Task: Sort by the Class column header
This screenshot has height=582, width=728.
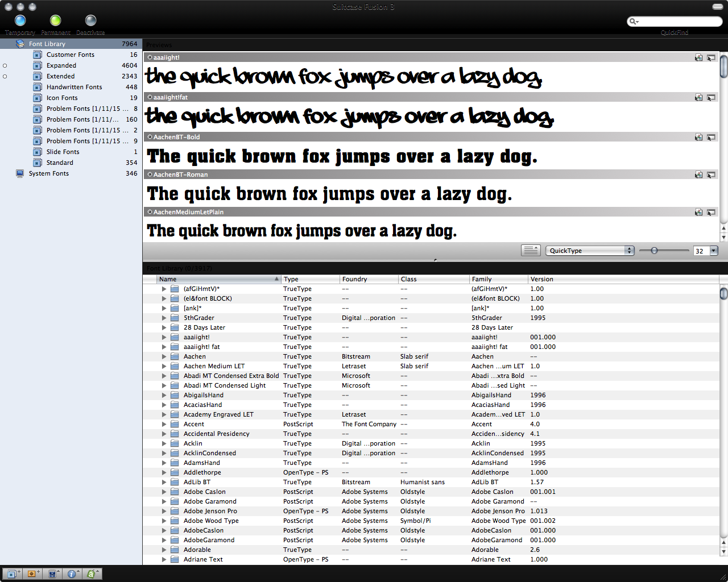Action: tap(434, 279)
